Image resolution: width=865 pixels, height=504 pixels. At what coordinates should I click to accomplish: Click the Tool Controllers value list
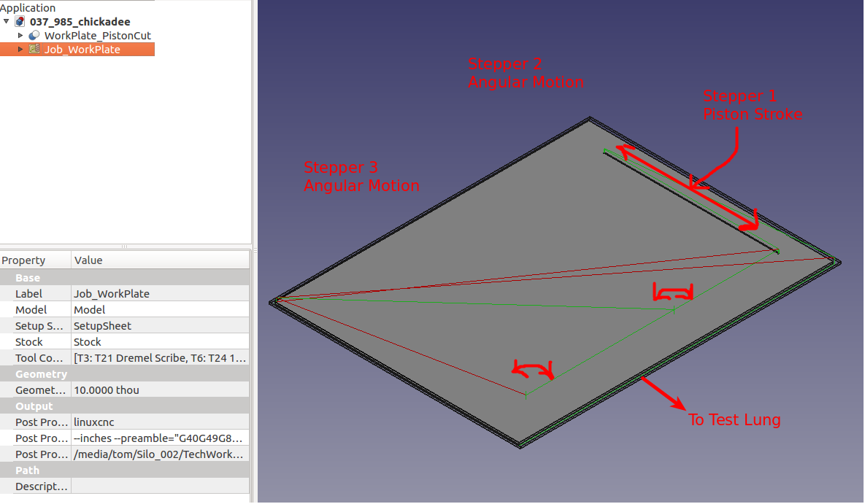coord(161,358)
